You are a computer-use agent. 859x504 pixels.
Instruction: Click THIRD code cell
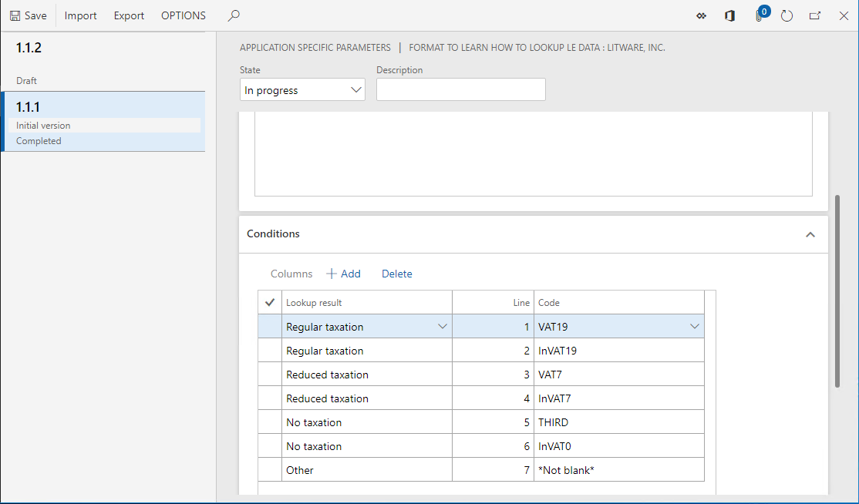(619, 422)
